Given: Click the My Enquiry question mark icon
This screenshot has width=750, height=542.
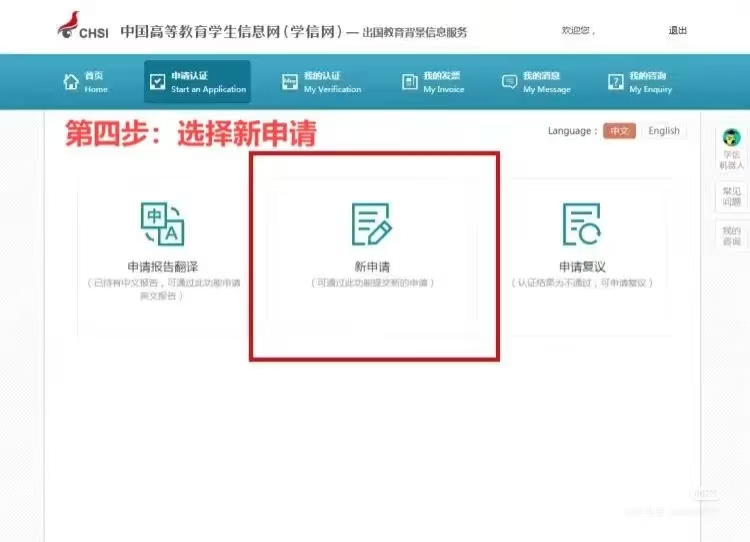Looking at the screenshot, I should coord(615,82).
